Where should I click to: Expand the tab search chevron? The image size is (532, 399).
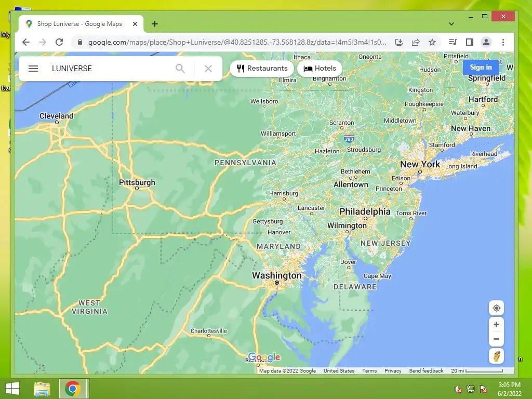[x=451, y=24]
